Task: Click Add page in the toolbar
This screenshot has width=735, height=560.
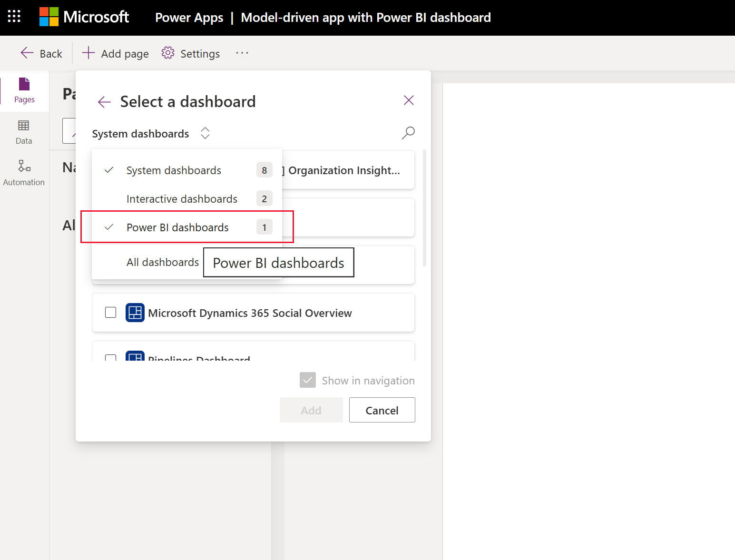Action: click(x=115, y=53)
